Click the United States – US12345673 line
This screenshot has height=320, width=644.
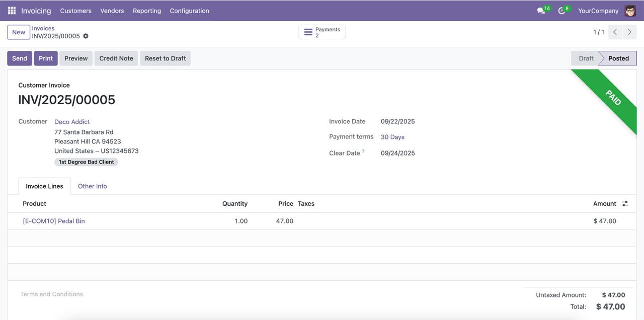click(97, 151)
